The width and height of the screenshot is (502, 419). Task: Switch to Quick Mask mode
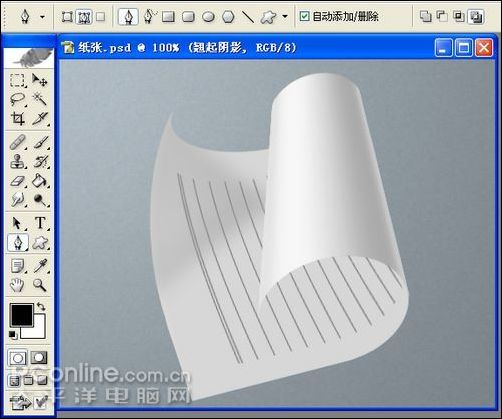pos(39,358)
